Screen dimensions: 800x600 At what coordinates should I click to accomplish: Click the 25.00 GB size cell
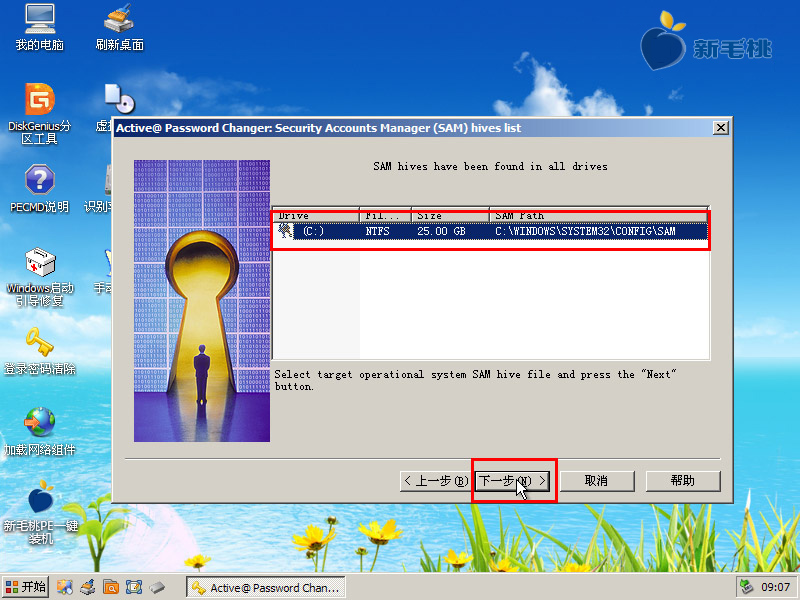[x=441, y=231]
